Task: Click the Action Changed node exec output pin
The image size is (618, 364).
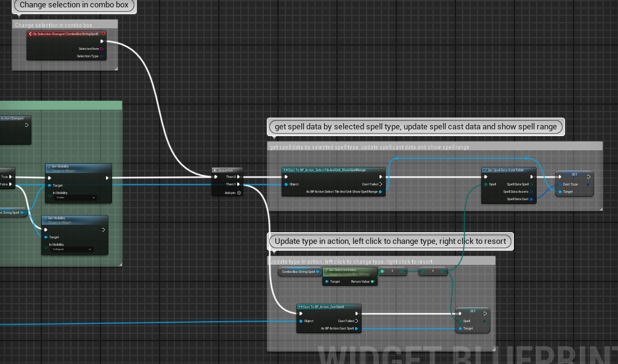Action: point(26,125)
